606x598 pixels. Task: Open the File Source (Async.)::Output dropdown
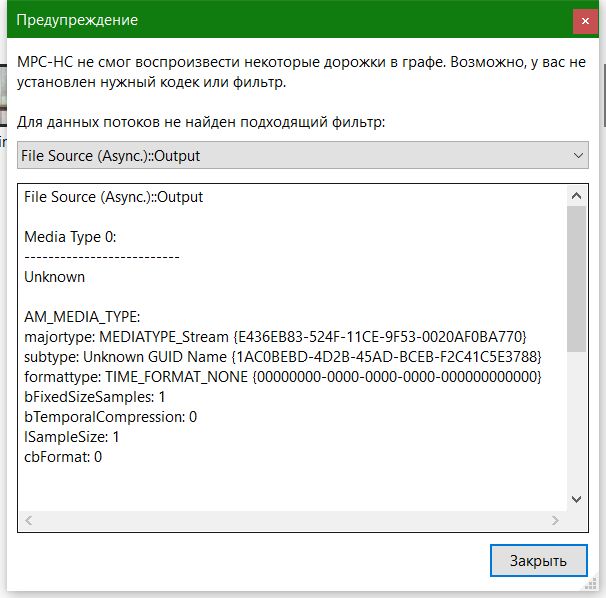click(x=303, y=155)
